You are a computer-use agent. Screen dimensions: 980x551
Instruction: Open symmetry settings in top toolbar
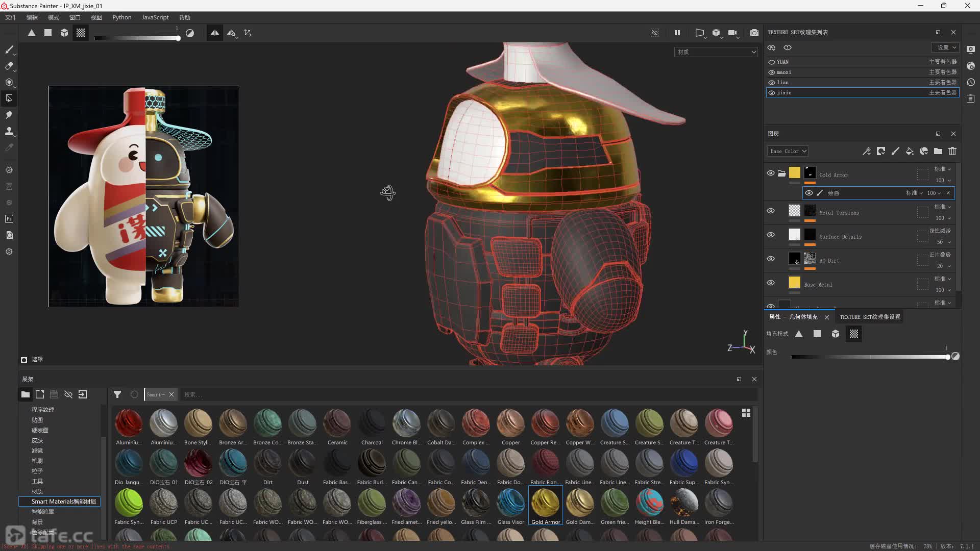(232, 33)
